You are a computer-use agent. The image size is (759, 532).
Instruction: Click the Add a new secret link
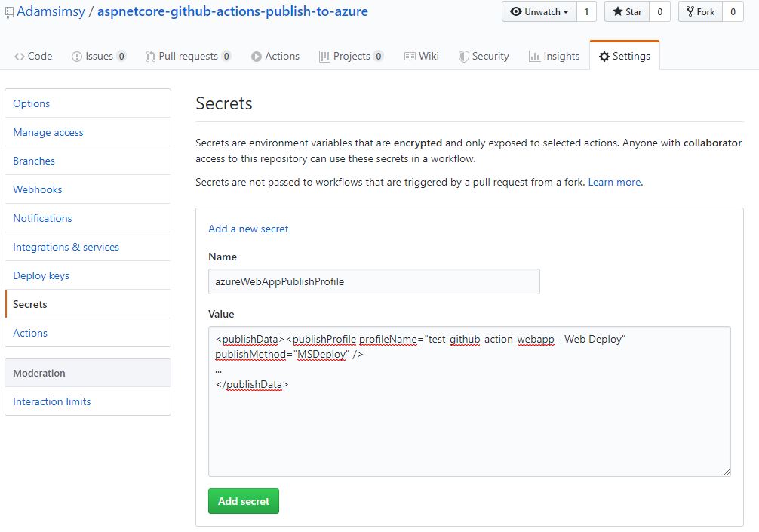click(250, 228)
